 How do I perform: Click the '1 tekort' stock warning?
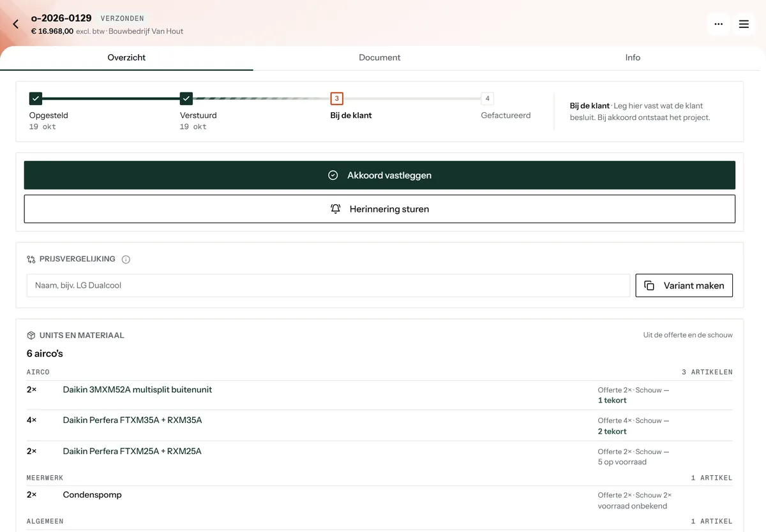tap(612, 401)
